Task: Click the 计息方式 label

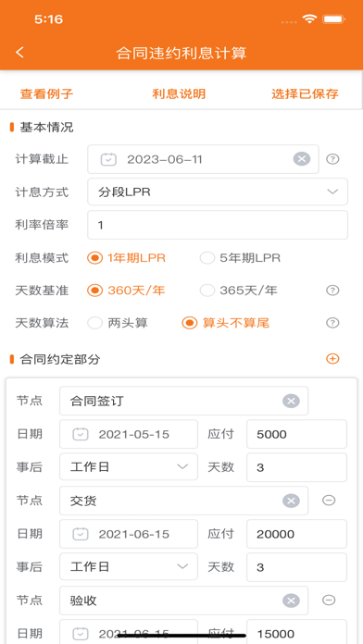Action: pos(42,192)
